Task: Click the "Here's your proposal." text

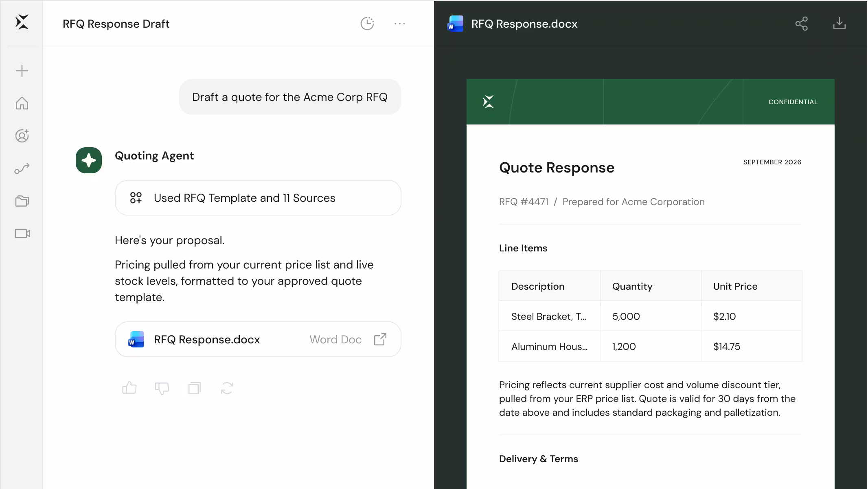Action: pyautogui.click(x=170, y=240)
